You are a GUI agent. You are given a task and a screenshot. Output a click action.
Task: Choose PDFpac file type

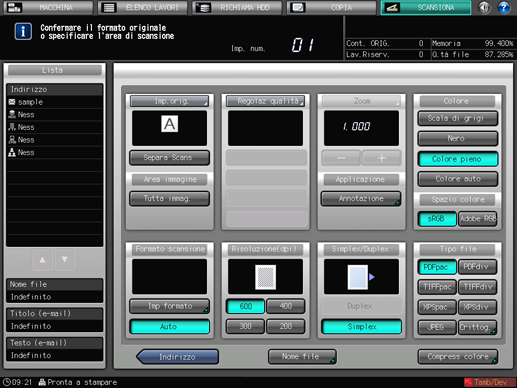coord(437,267)
